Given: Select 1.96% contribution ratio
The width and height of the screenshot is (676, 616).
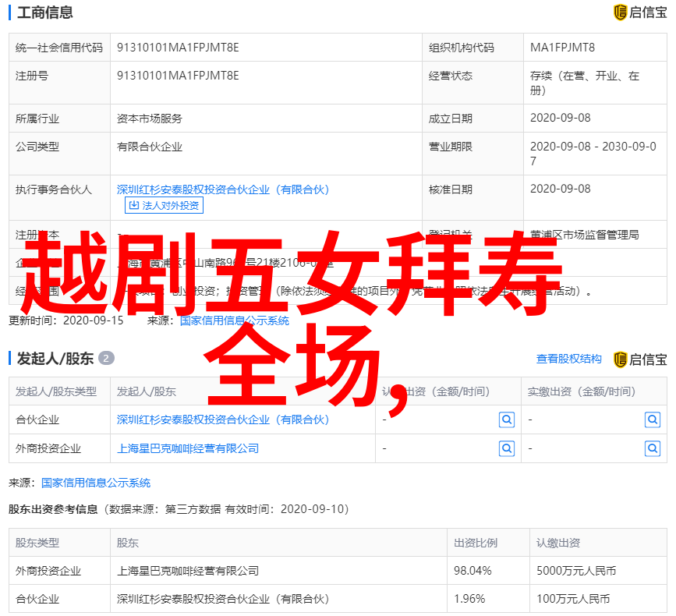Looking at the screenshot, I should point(469,599).
